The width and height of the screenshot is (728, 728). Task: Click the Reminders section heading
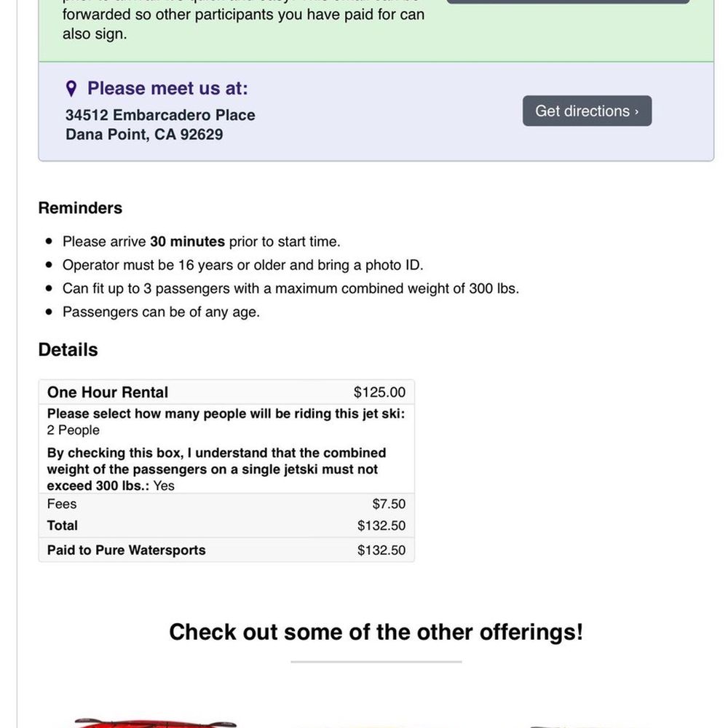80,208
